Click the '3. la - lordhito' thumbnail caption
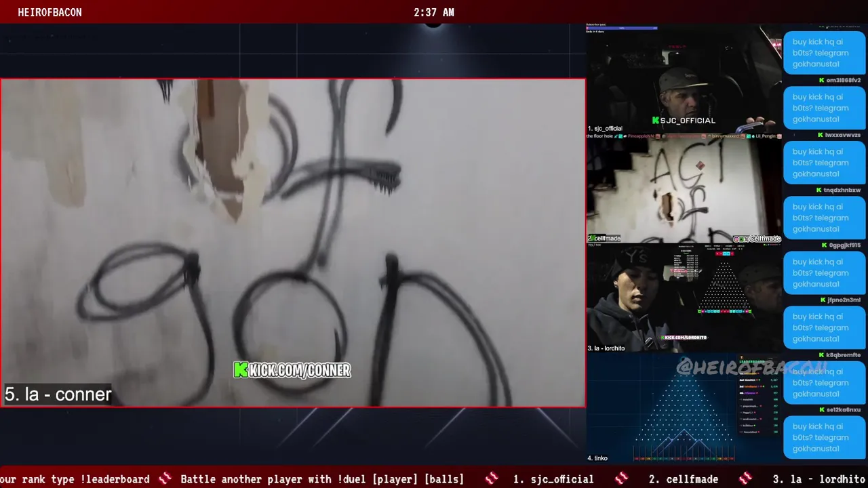This screenshot has height=488, width=868. [606, 348]
